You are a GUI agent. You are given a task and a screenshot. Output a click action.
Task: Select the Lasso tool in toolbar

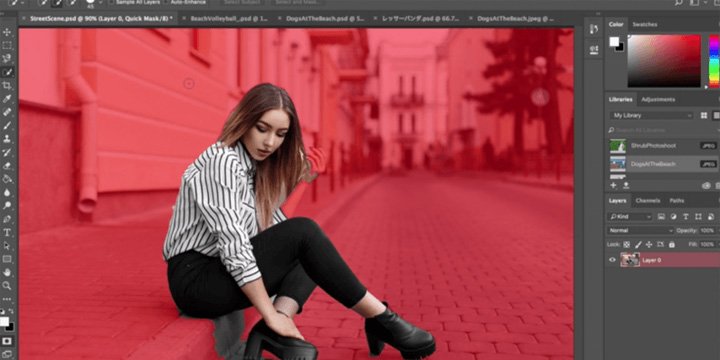tap(7, 58)
